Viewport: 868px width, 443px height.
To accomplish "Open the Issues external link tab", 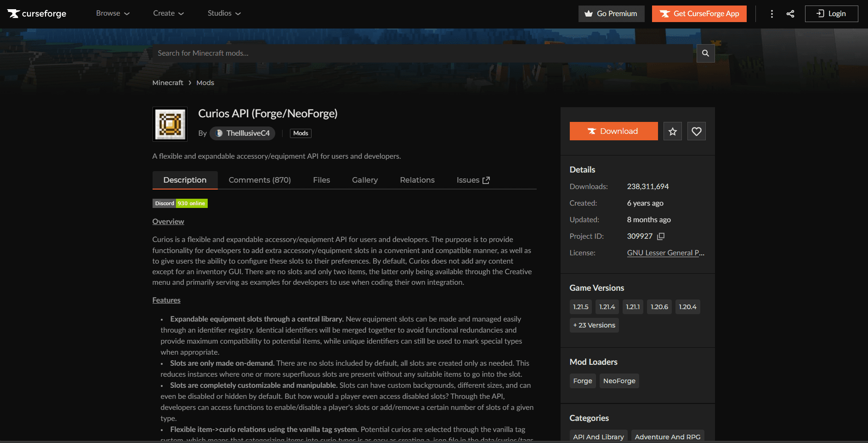I will (473, 180).
